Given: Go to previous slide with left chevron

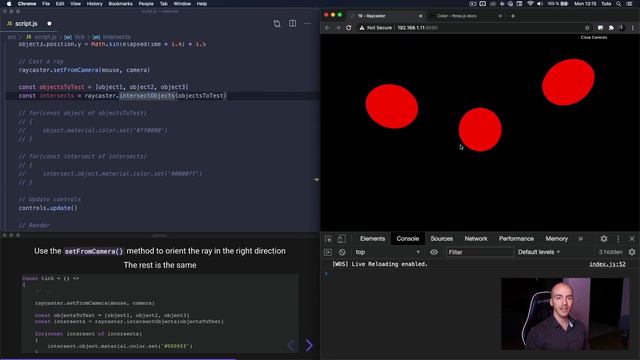Looking at the screenshot, I should [291, 345].
